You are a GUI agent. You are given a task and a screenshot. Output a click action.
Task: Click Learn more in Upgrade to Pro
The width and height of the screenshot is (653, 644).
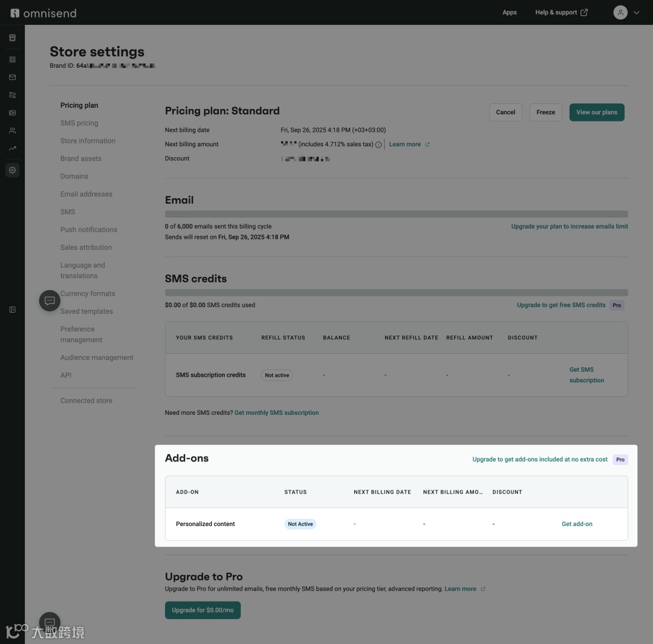(x=460, y=589)
